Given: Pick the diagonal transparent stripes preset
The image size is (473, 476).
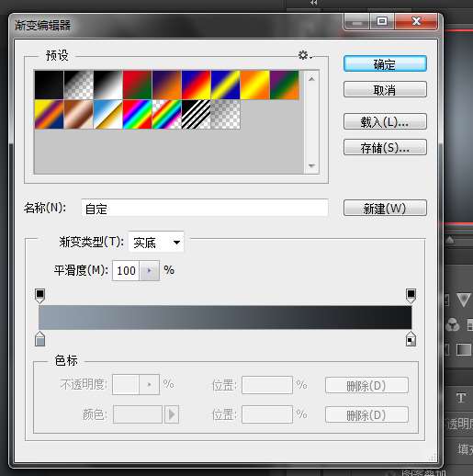Looking at the screenshot, I should pos(197,114).
